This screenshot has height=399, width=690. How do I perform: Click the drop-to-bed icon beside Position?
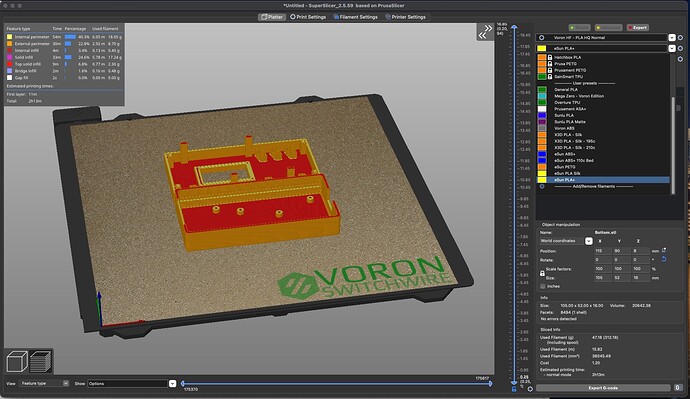coord(664,250)
